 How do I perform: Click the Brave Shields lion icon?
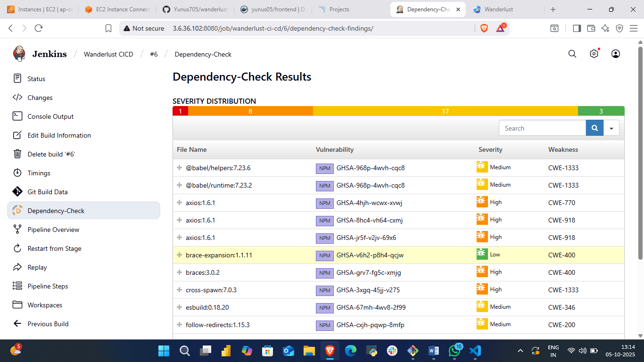[484, 28]
